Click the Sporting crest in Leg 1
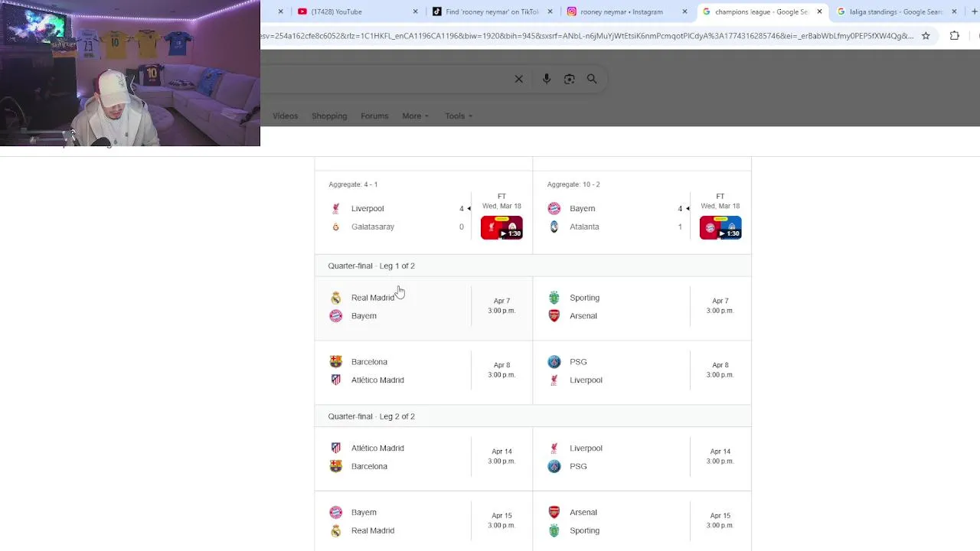Viewport: 980px width, 551px height. tap(554, 298)
